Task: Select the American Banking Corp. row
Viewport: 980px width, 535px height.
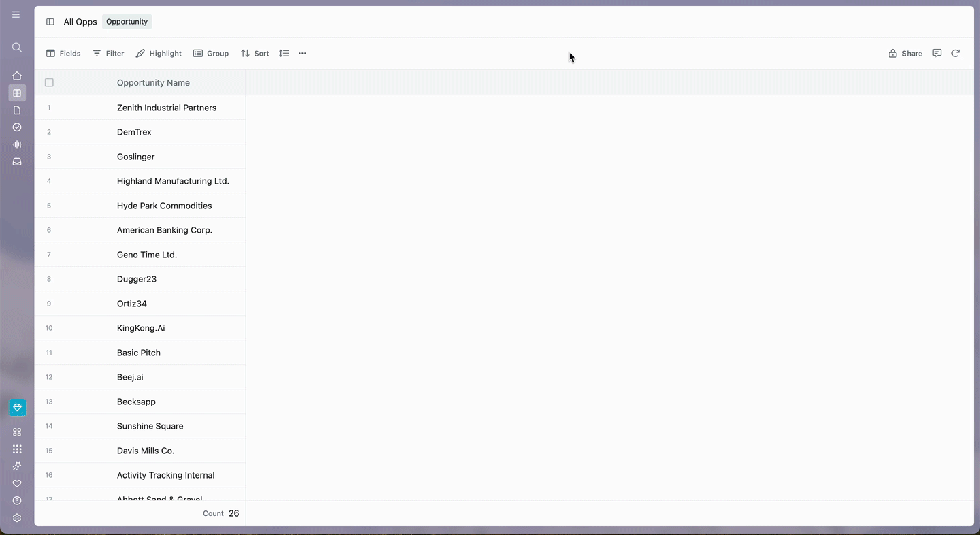Action: (x=140, y=230)
